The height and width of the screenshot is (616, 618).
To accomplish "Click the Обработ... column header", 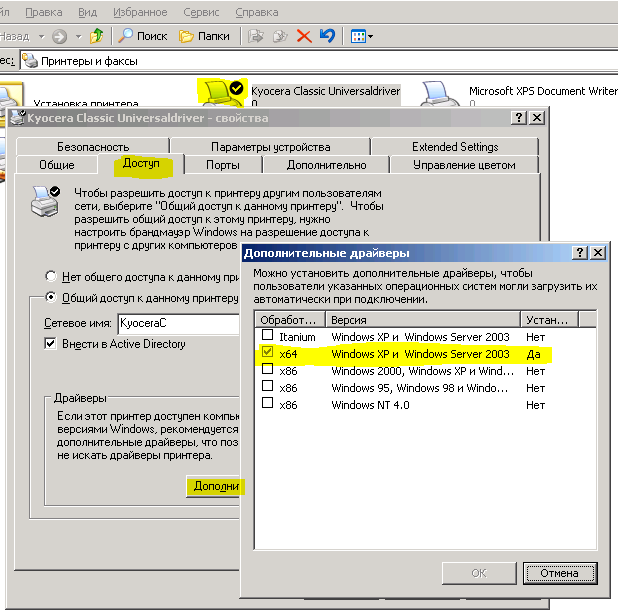I will [x=290, y=320].
